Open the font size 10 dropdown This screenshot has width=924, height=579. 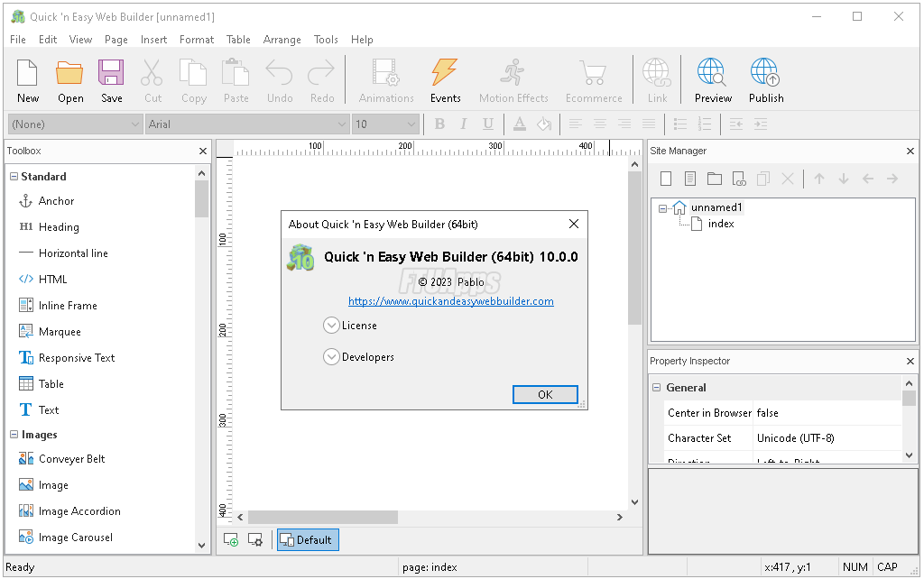point(385,124)
